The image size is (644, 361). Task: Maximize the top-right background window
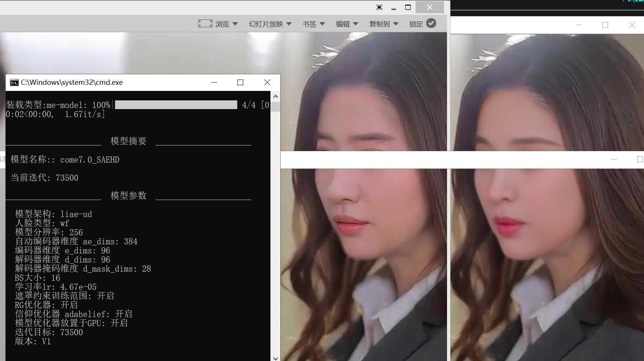click(605, 25)
